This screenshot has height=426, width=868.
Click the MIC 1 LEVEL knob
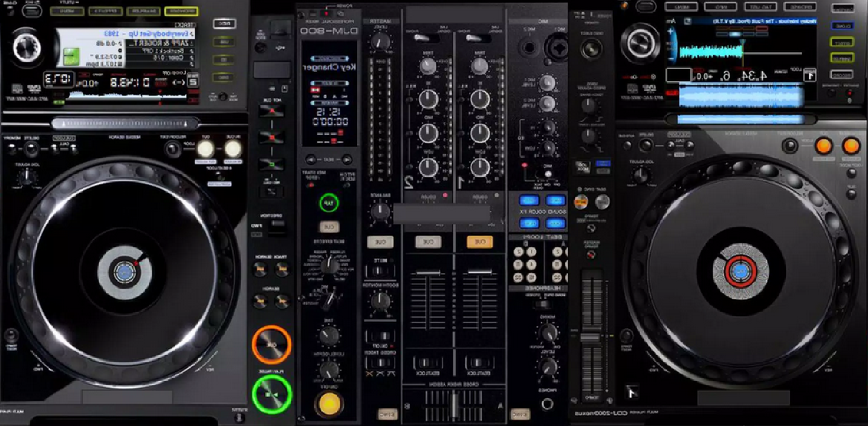(x=546, y=82)
